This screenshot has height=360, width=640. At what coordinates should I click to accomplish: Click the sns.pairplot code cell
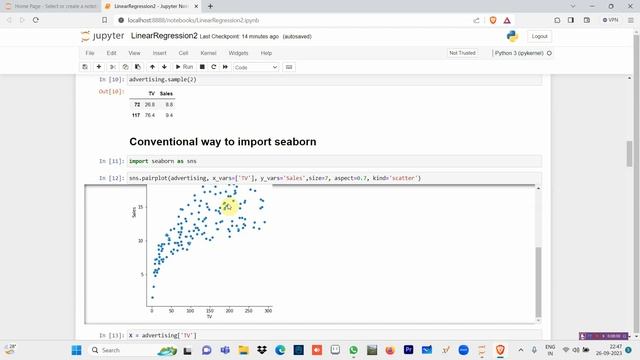(335, 178)
